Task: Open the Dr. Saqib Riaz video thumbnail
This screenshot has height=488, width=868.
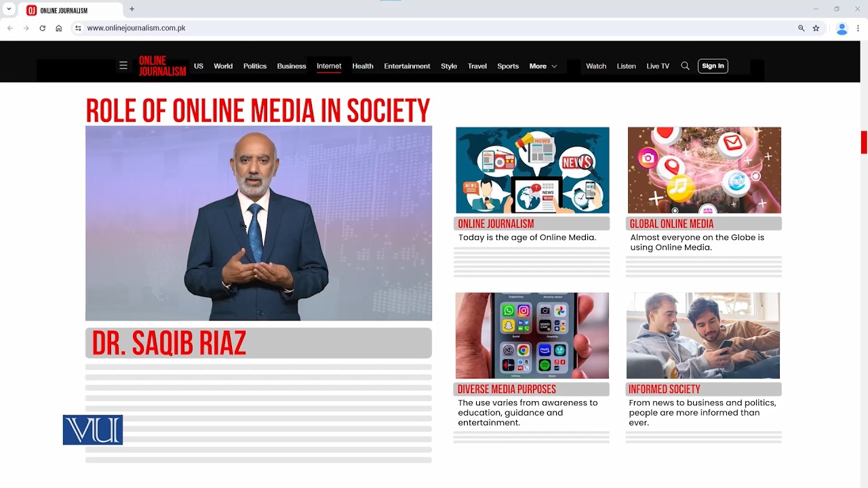Action: (x=258, y=223)
